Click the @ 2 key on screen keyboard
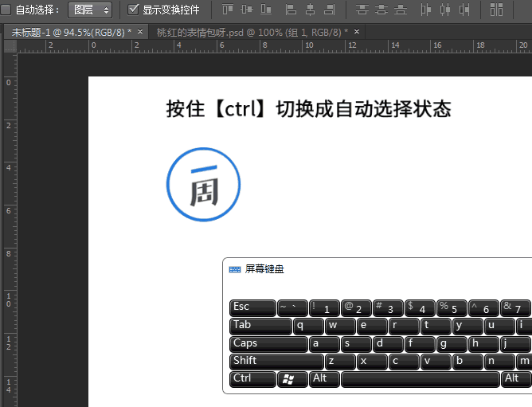 pyautogui.click(x=356, y=308)
